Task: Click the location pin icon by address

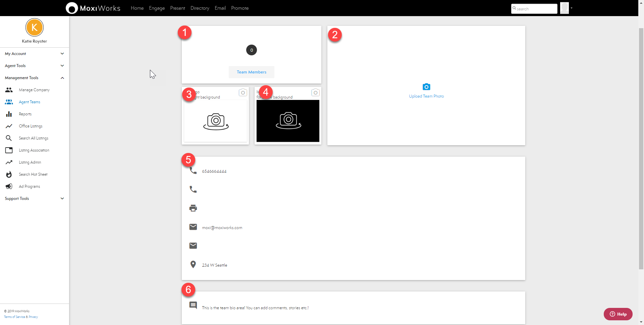Action: point(193,265)
